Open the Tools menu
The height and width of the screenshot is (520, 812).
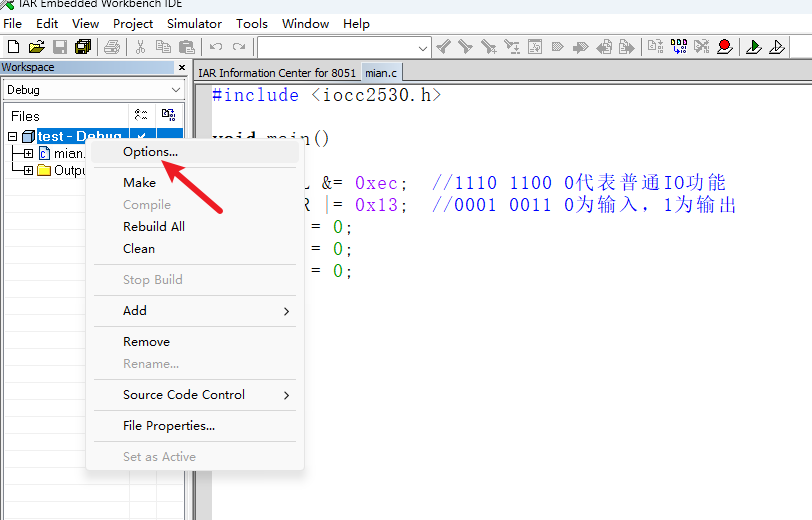tap(252, 24)
